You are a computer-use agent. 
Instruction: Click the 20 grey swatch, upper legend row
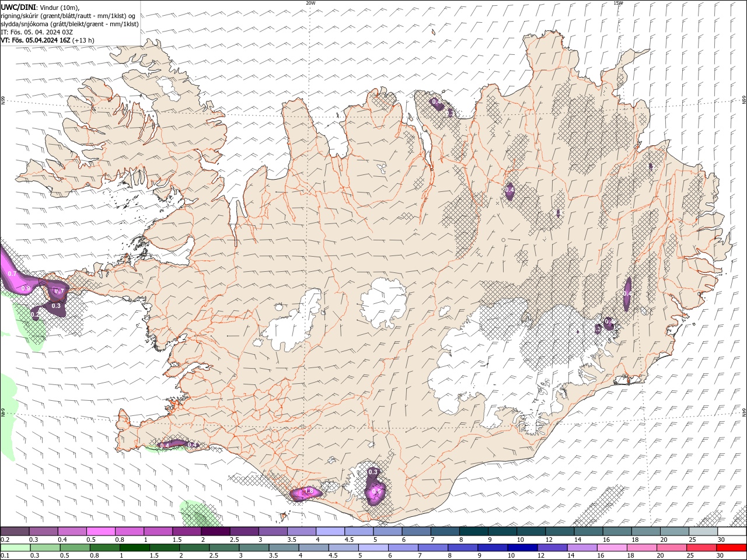675,531
